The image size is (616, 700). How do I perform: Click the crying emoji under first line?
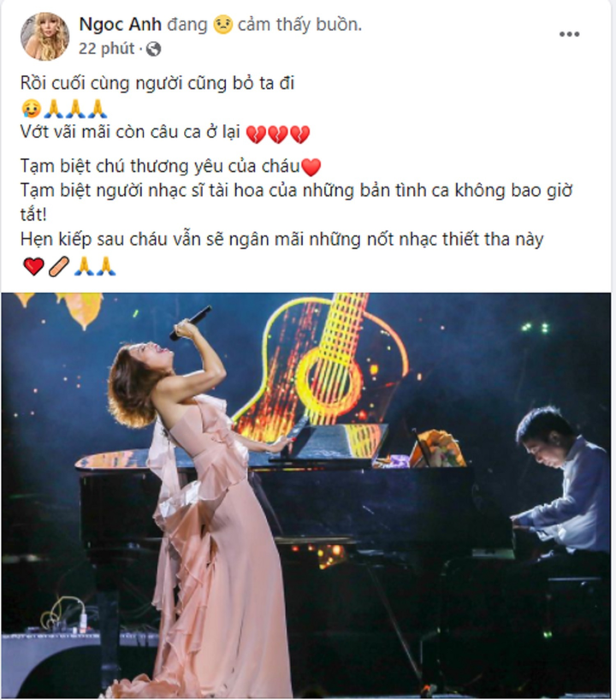pyautogui.click(x=32, y=109)
